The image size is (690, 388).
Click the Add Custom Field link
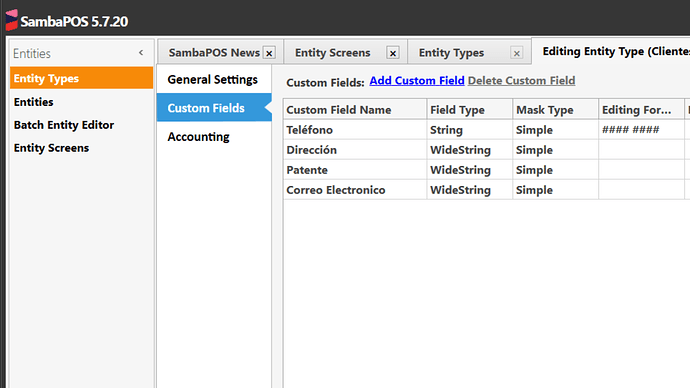(417, 81)
